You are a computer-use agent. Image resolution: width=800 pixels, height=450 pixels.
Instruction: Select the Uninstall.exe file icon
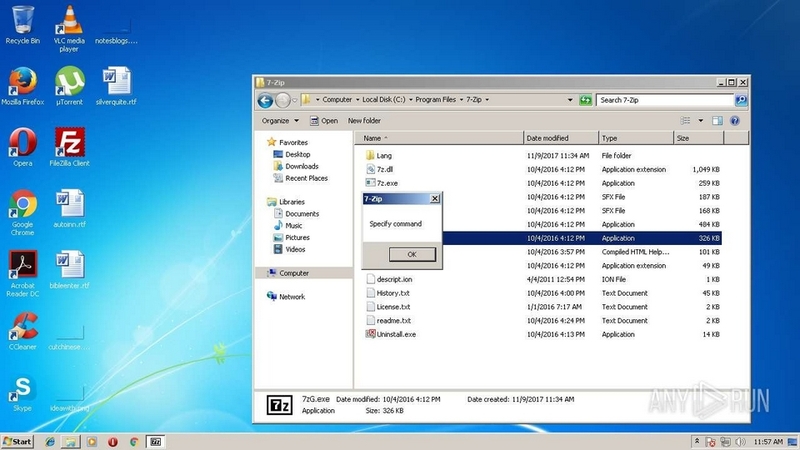point(369,334)
